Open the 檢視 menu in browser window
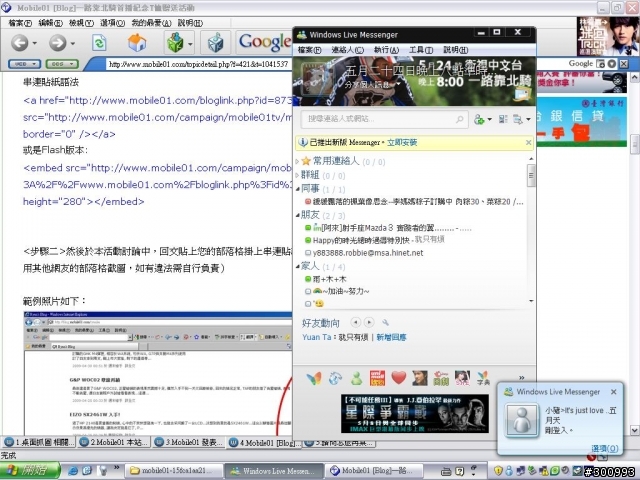 (81, 23)
